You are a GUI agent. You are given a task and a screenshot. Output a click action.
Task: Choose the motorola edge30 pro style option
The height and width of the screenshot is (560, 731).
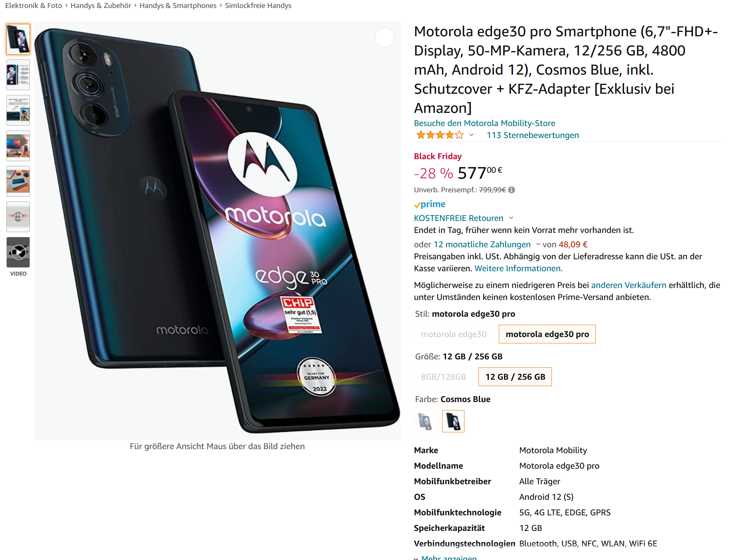point(547,334)
